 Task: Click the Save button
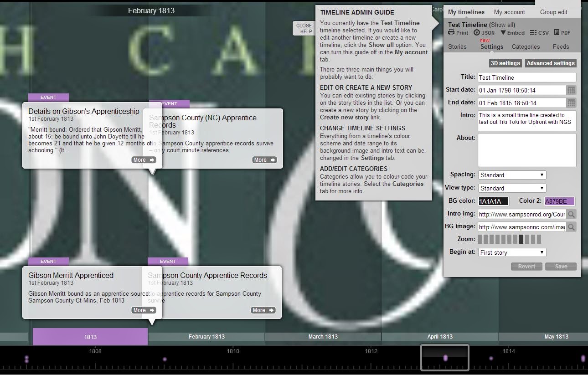561,266
